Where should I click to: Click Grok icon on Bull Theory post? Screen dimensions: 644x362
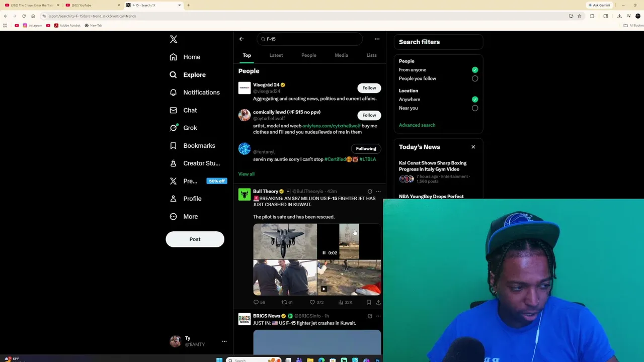click(x=369, y=192)
